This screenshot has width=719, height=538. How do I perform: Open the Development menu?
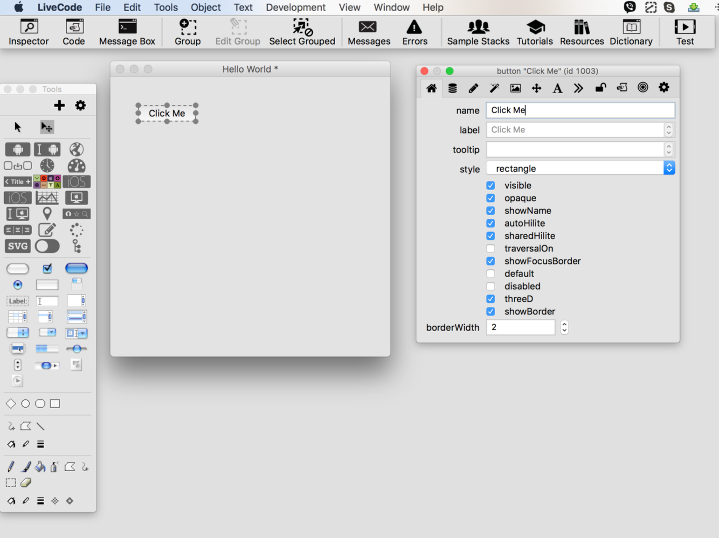296,7
